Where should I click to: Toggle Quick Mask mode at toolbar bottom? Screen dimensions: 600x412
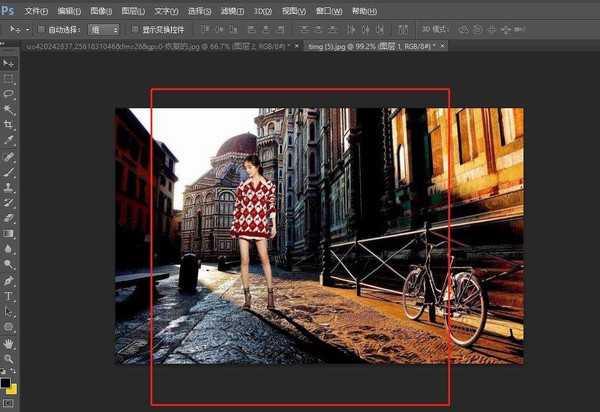click(9, 403)
